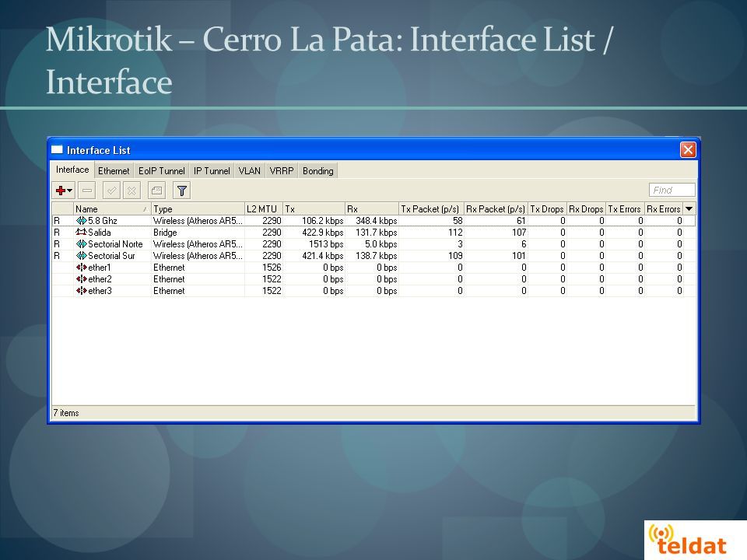Switch to the Ethernet tab
Screen dimensions: 747x560
114,170
